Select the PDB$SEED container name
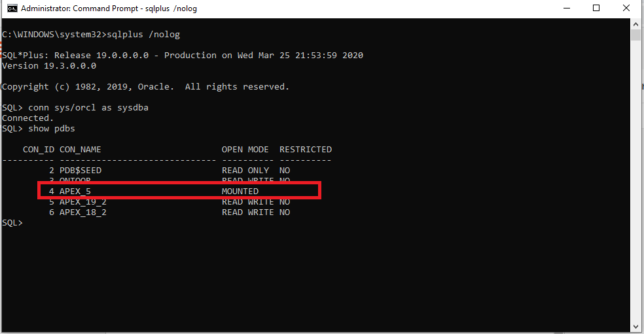 pyautogui.click(x=80, y=171)
